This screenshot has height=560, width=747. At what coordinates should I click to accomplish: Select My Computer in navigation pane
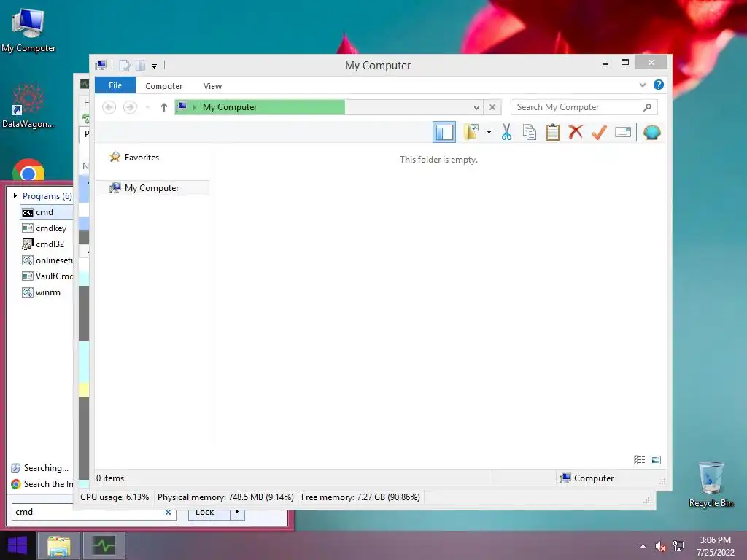(152, 187)
